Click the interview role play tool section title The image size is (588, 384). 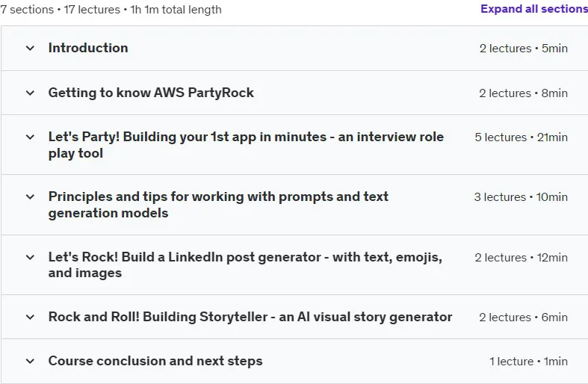(x=246, y=145)
